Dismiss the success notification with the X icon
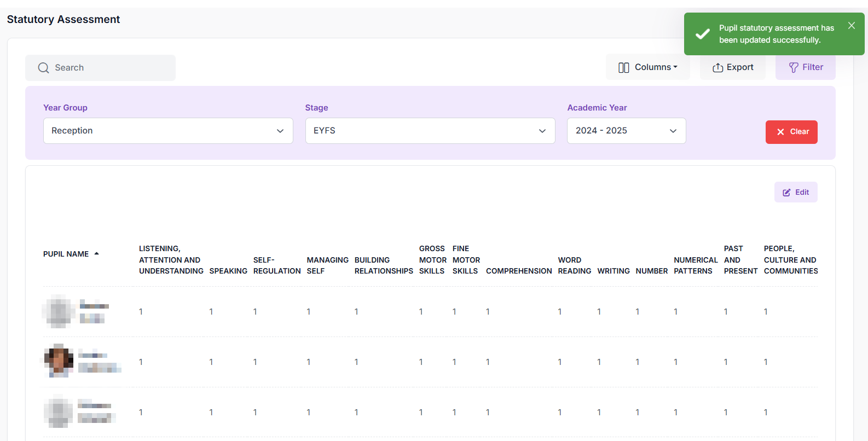The height and width of the screenshot is (441, 868). [851, 26]
